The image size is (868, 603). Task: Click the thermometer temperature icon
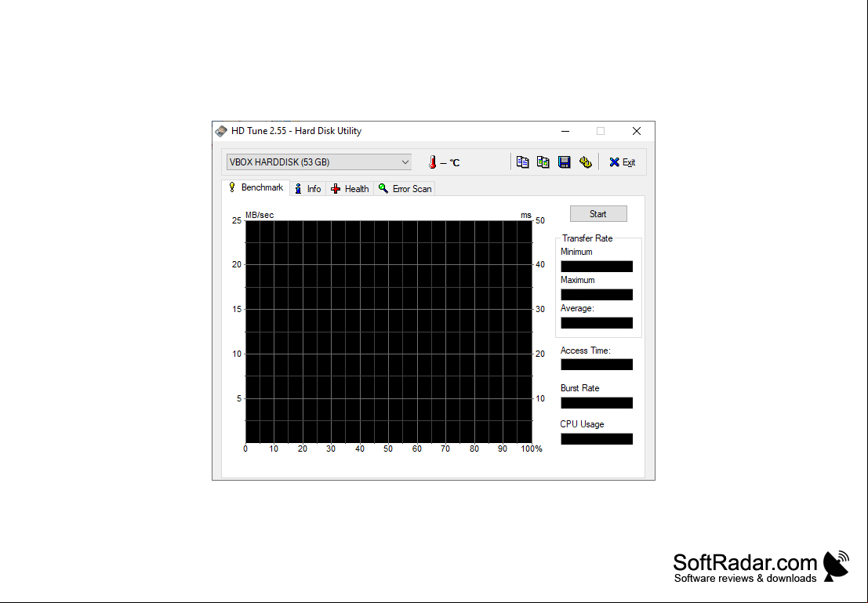[x=432, y=162]
